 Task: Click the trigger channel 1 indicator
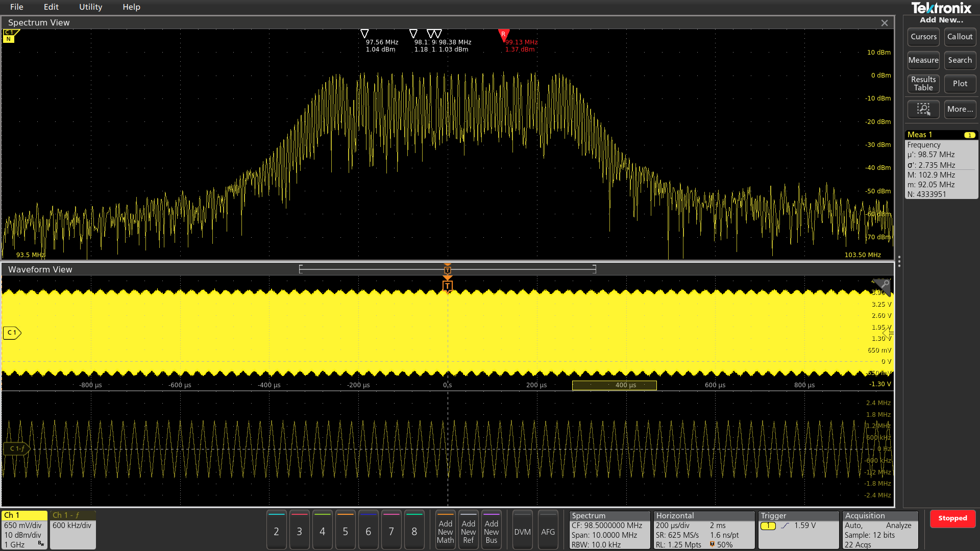pos(768,525)
